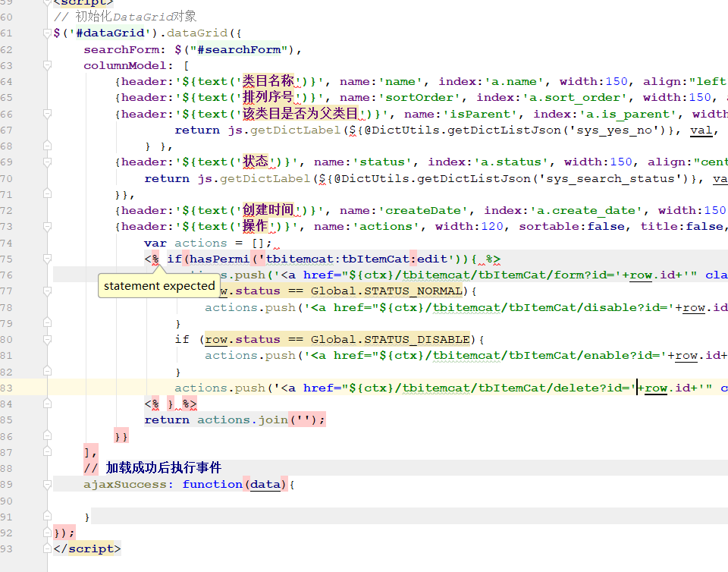The width and height of the screenshot is (728, 572).
Task: Click the 'statement expected' error tooltip
Action: tap(158, 286)
